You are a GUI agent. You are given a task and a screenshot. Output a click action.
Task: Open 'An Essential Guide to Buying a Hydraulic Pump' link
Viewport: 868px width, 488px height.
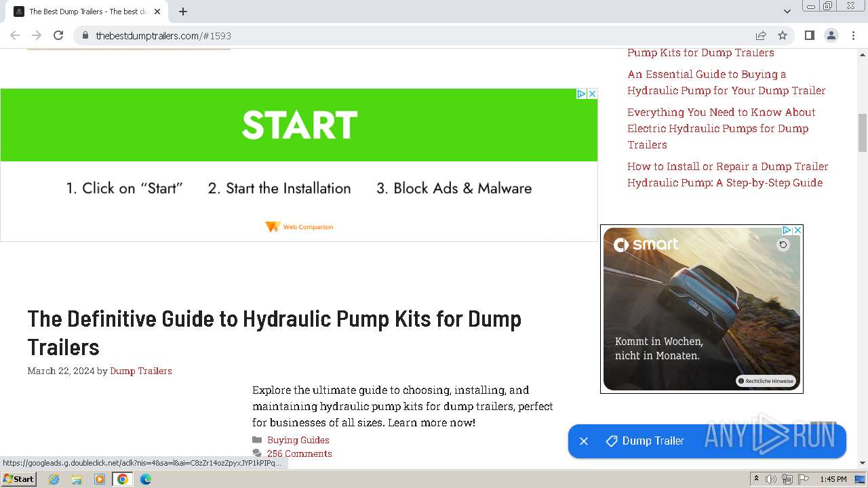(x=726, y=82)
